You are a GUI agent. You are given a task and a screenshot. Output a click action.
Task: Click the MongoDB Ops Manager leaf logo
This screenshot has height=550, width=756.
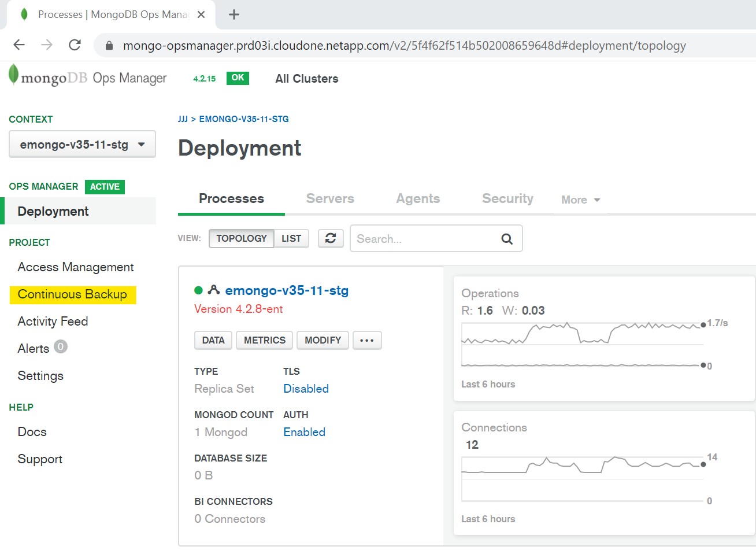(14, 76)
